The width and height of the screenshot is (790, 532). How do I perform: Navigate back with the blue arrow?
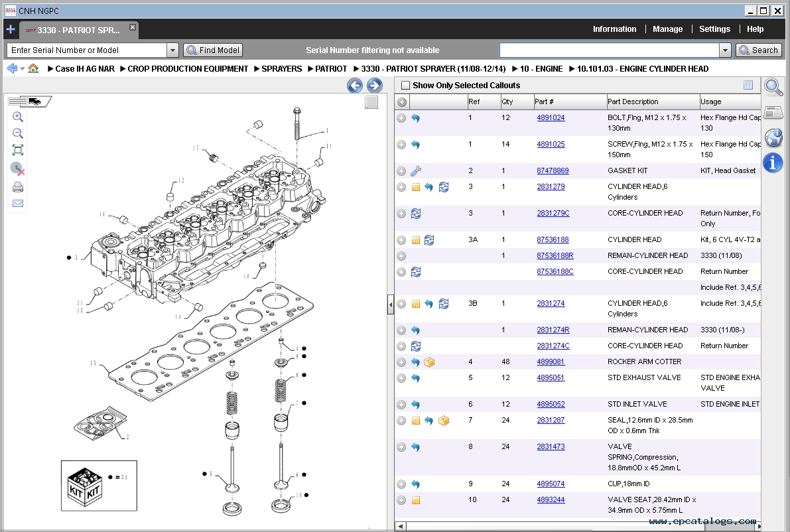point(12,68)
